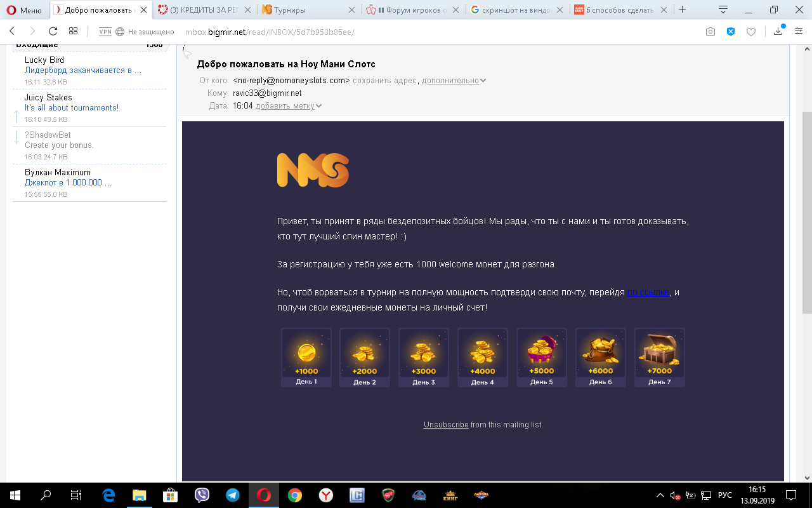Click сохранить адрес link
Image resolution: width=812 pixels, height=508 pixels.
pyautogui.click(x=385, y=81)
